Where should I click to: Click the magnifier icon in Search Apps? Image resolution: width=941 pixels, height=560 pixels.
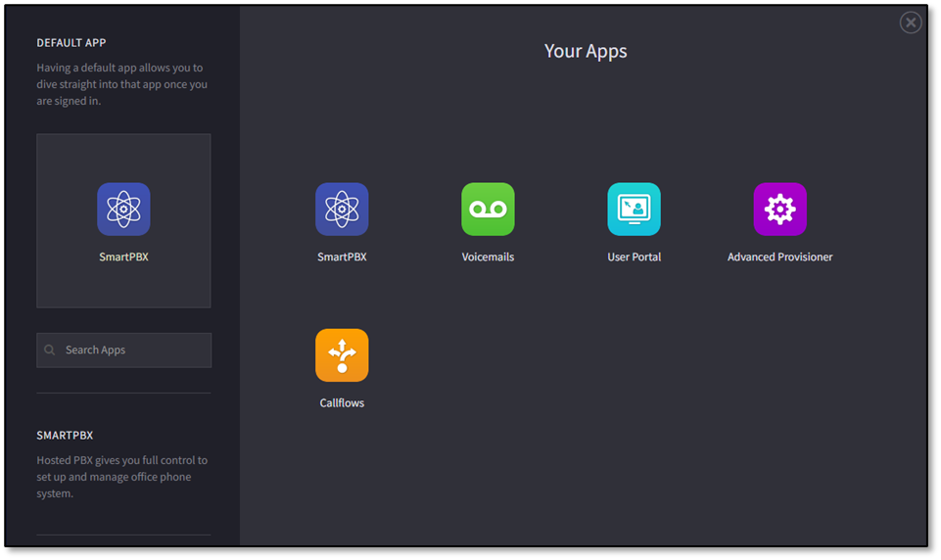[50, 350]
